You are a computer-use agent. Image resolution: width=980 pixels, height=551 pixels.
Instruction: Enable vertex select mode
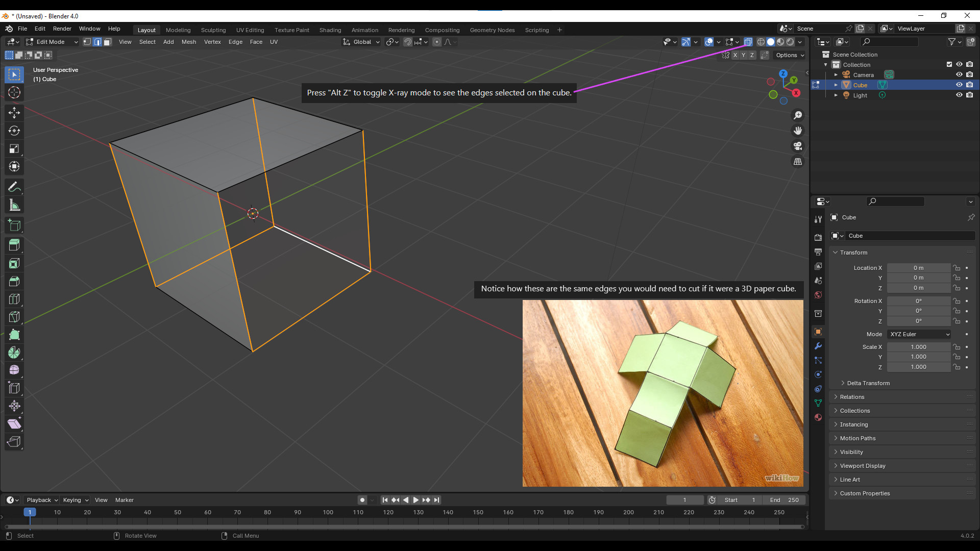(x=87, y=42)
